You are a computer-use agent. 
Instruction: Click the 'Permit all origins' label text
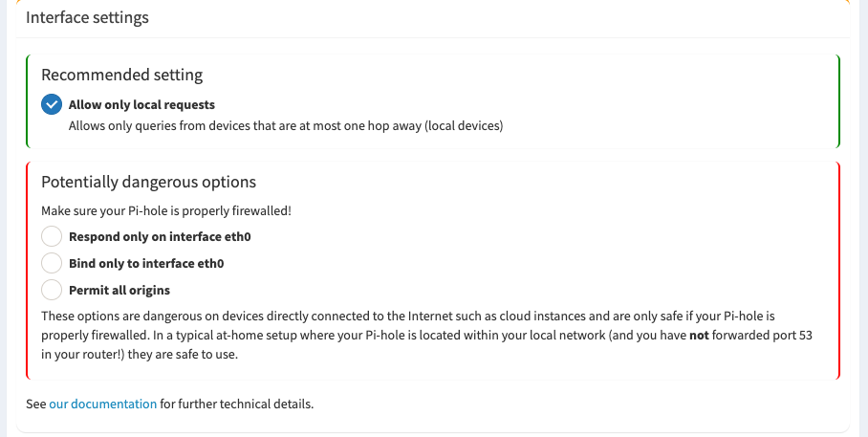pyautogui.click(x=119, y=290)
